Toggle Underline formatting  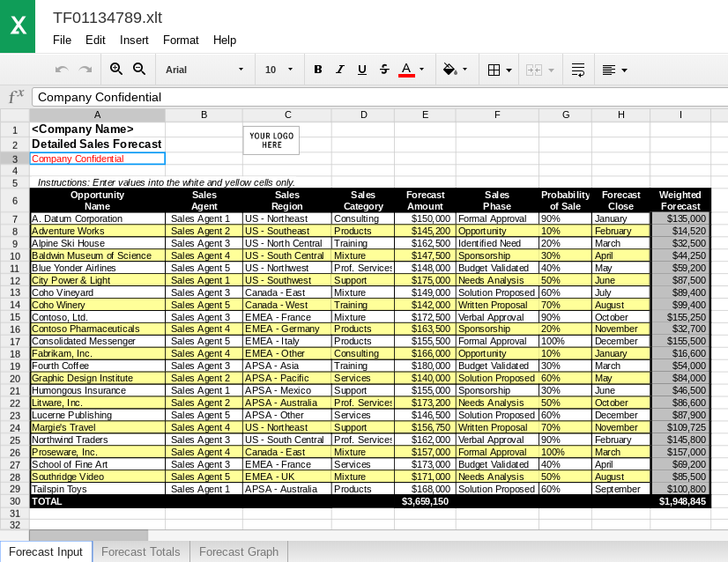(362, 70)
